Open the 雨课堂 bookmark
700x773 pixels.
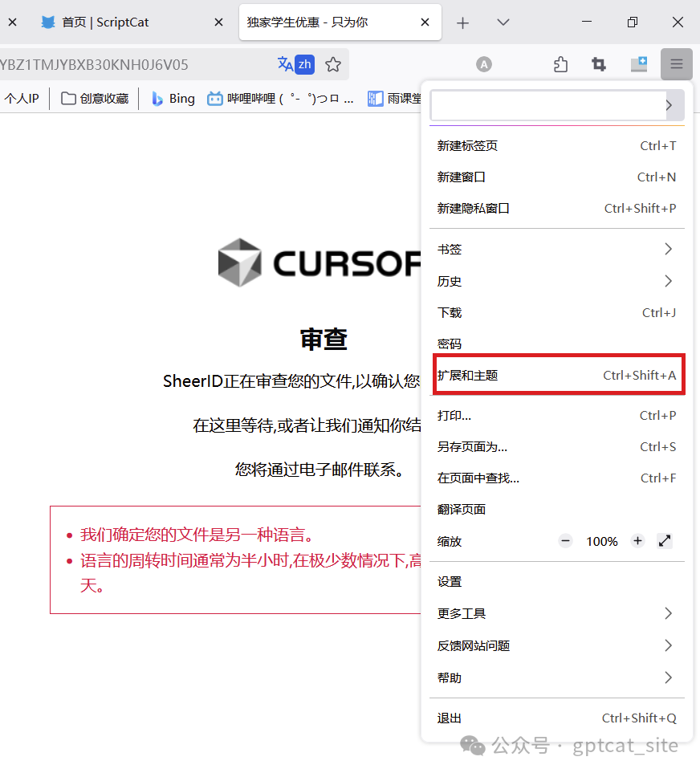click(394, 99)
